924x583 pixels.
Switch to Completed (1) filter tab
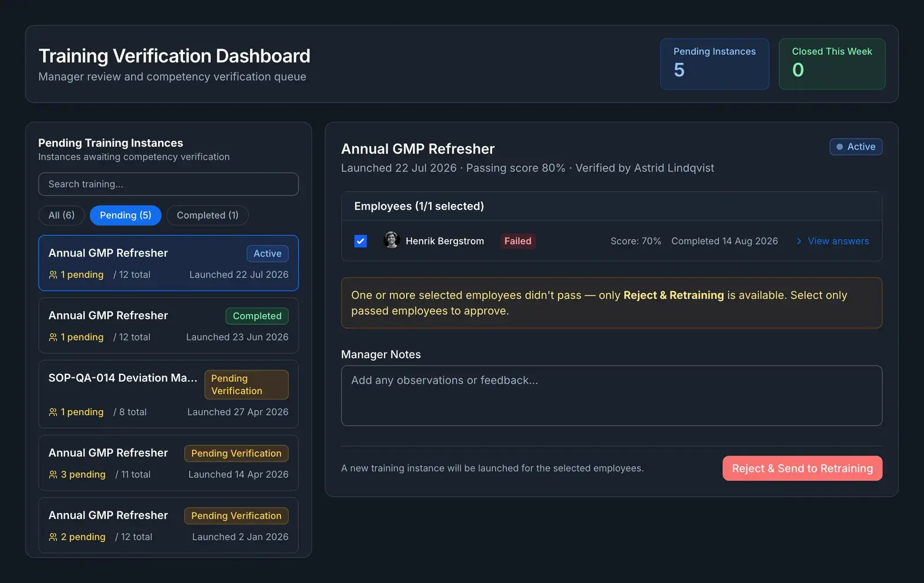(207, 215)
